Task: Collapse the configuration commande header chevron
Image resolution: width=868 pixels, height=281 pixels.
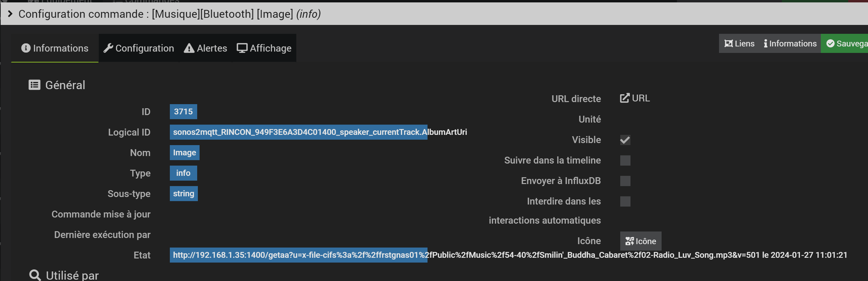Action: coord(10,14)
